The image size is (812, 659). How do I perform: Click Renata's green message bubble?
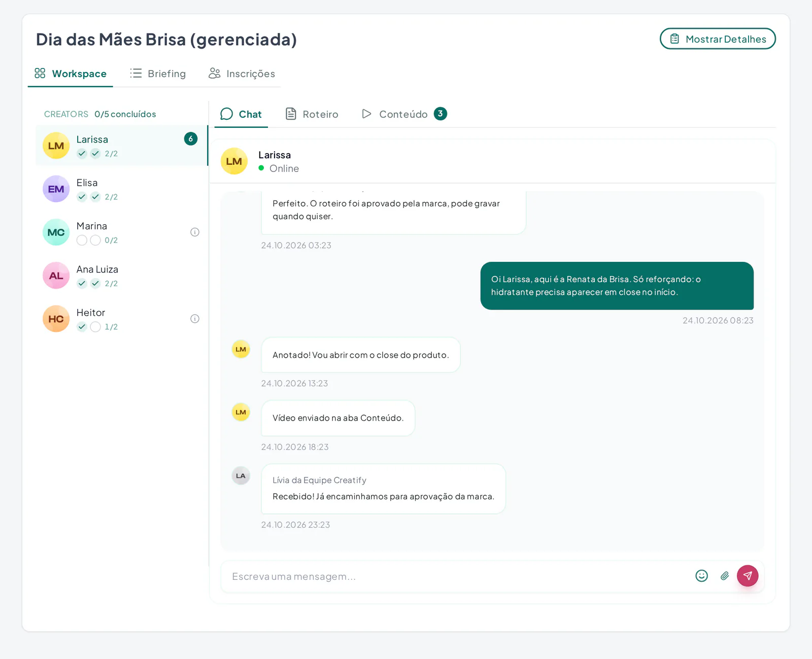617,286
